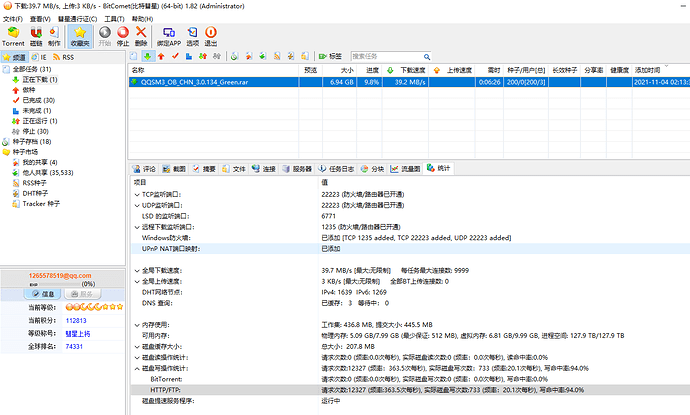Collapse the TCP监听端口 row
Viewport: 690px width, 415px height.
pos(137,195)
